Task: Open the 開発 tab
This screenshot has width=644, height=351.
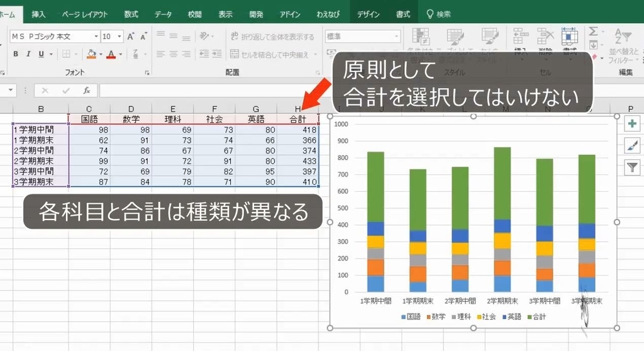Action: pos(256,14)
